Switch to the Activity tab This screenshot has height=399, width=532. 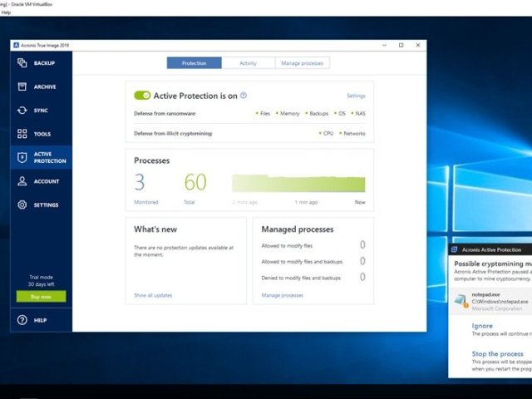point(248,63)
